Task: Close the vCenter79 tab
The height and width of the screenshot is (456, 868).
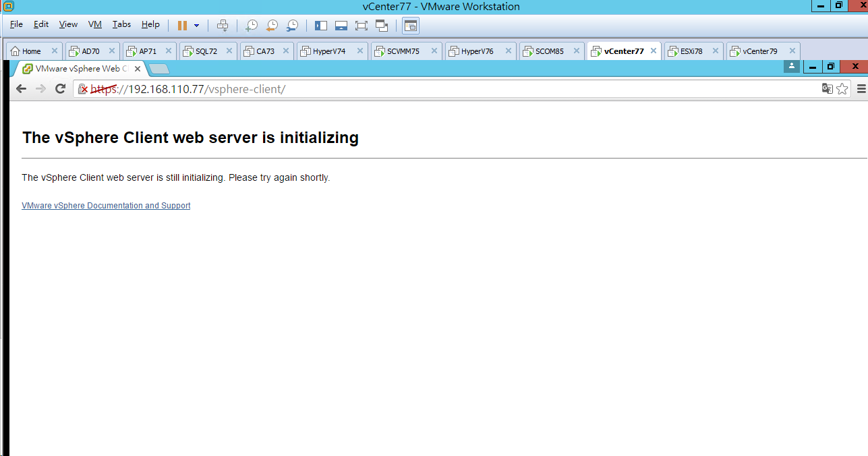Action: click(x=792, y=51)
